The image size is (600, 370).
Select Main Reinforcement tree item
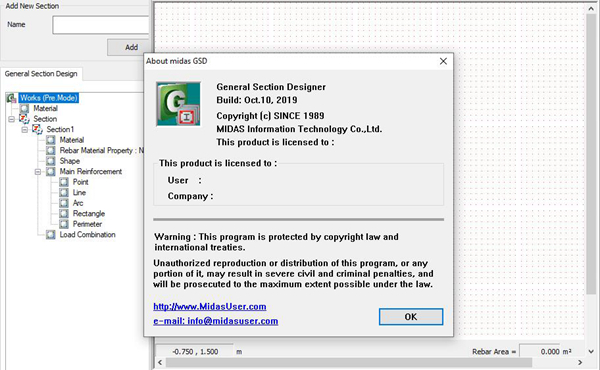point(91,172)
